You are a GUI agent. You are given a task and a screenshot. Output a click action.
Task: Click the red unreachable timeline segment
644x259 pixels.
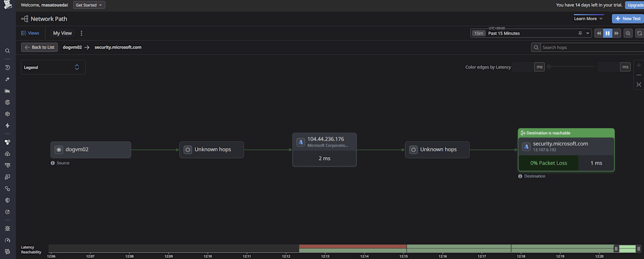pos(353,247)
